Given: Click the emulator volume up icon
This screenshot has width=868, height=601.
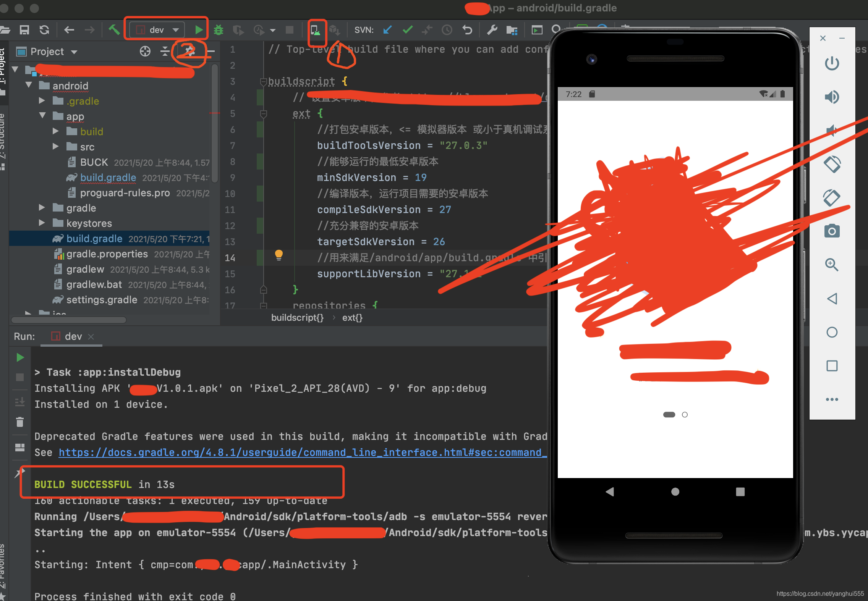Looking at the screenshot, I should pyautogui.click(x=832, y=97).
